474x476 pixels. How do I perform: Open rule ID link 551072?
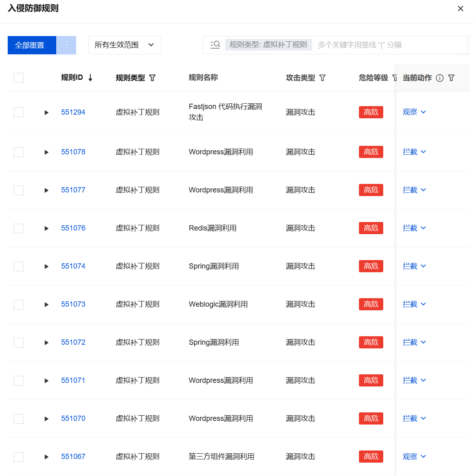(73, 342)
